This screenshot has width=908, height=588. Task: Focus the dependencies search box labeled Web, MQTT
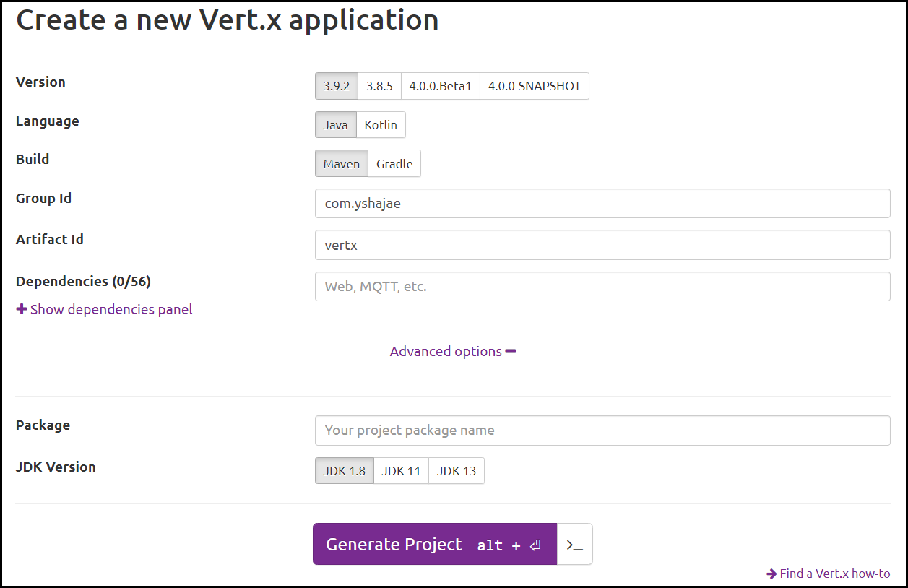tap(602, 286)
